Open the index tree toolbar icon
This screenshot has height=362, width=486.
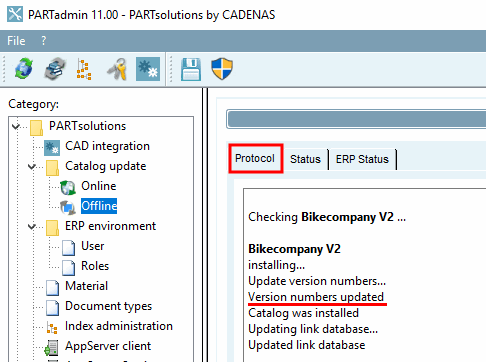[x=84, y=69]
